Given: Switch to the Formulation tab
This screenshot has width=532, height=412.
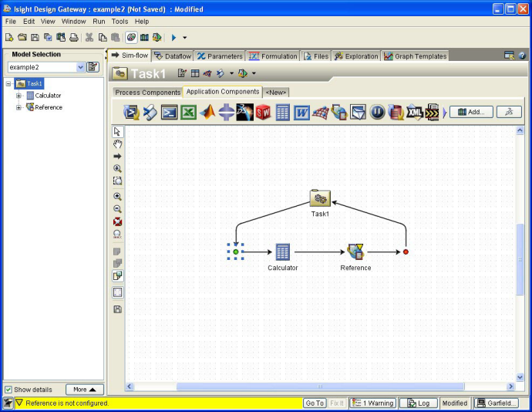Looking at the screenshot, I should pyautogui.click(x=273, y=56).
